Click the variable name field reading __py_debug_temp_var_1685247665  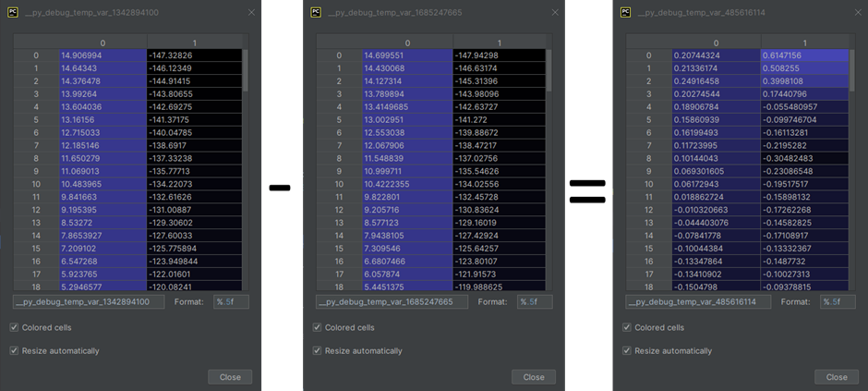click(x=392, y=302)
